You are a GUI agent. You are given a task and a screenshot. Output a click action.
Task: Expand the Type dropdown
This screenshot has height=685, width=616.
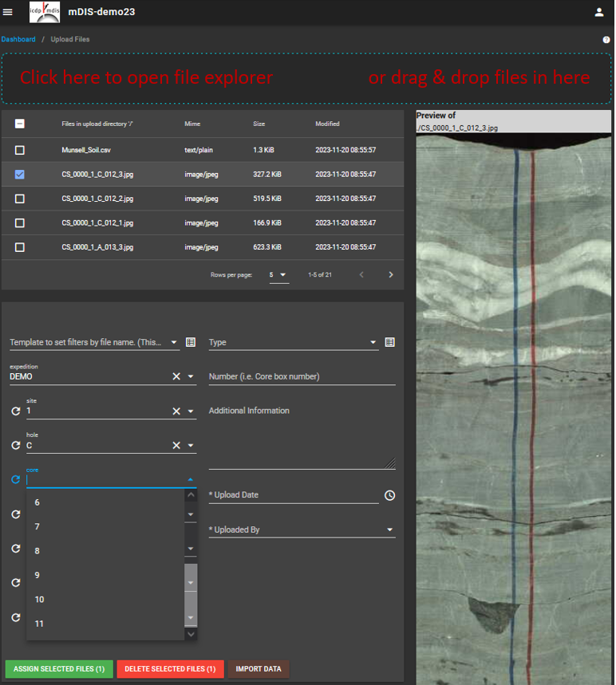point(373,343)
